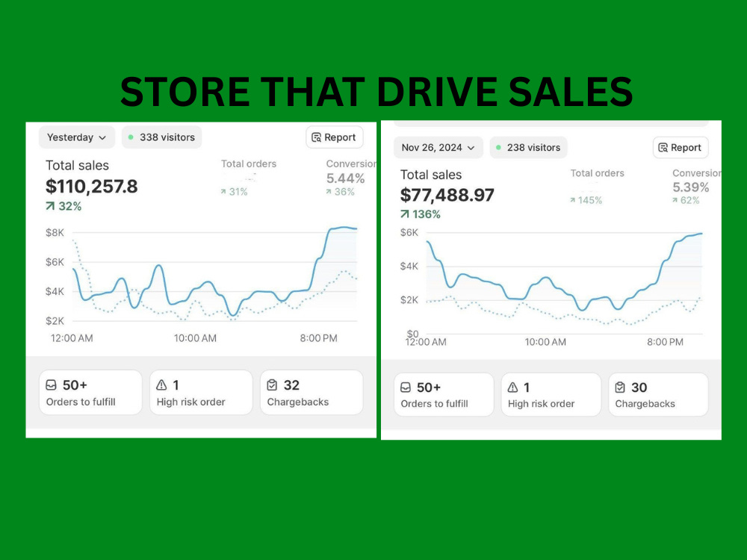Click the 32% sales increase indicator
The height and width of the screenshot is (560, 747).
[63, 206]
